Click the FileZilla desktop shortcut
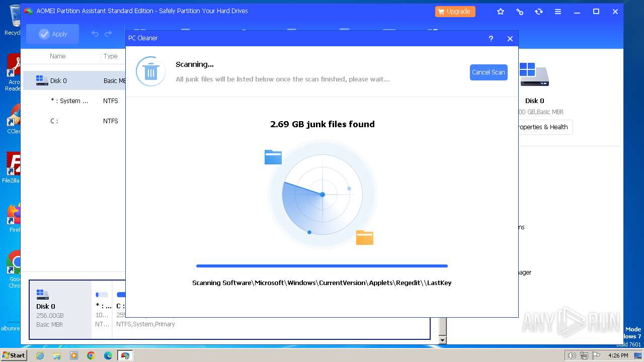This screenshot has width=644, height=362. coord(11,167)
